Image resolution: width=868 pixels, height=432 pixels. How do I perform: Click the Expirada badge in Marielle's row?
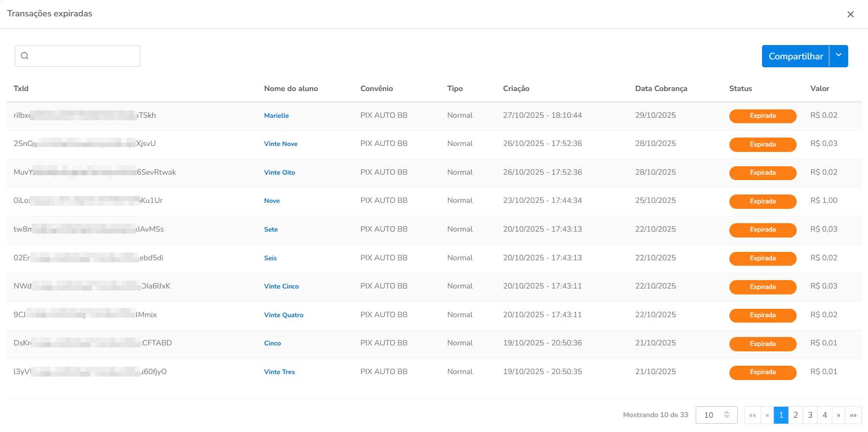(763, 116)
